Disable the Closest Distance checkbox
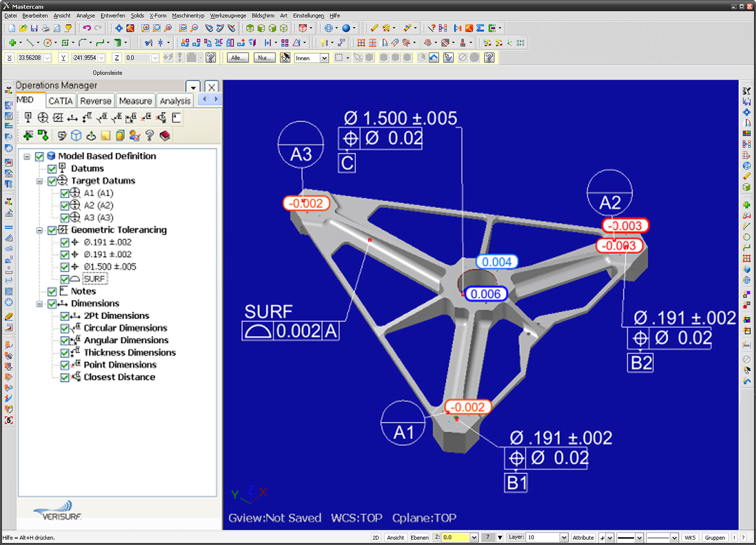Image resolution: width=756 pixels, height=545 pixels. [x=65, y=377]
